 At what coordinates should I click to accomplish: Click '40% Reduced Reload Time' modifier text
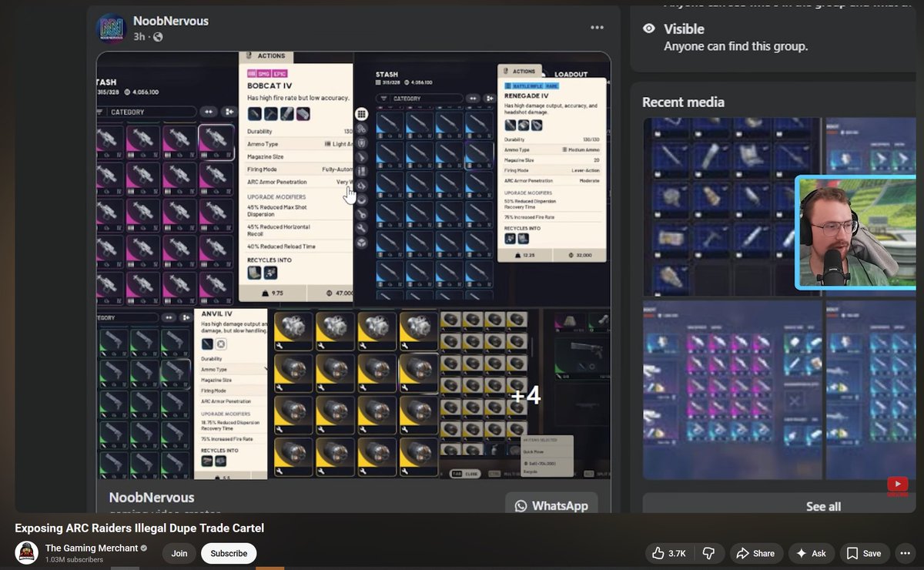(281, 246)
